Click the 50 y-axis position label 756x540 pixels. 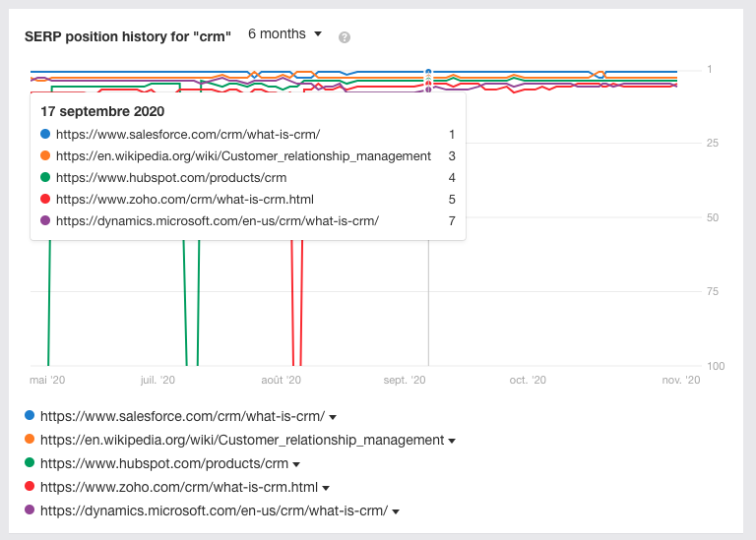click(713, 217)
